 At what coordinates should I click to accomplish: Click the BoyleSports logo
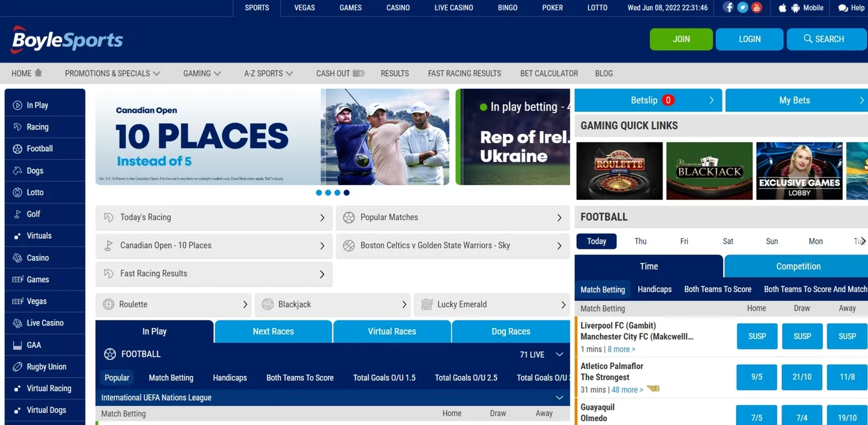point(66,40)
